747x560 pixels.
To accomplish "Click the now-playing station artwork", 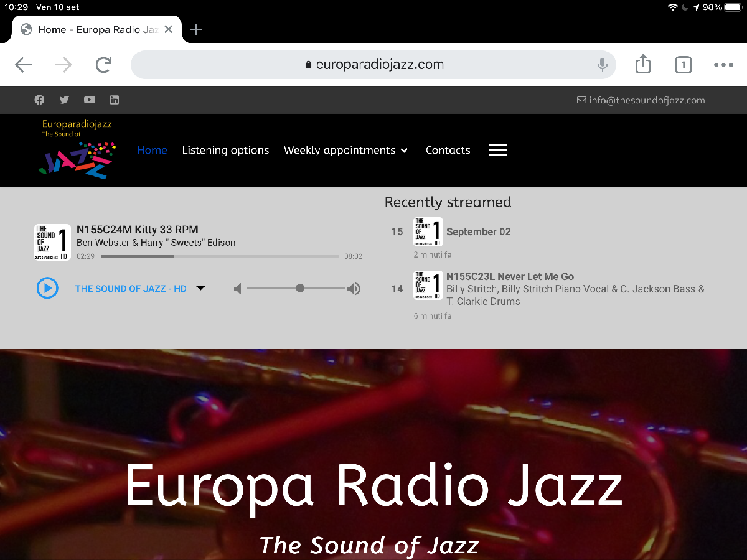I will (52, 242).
